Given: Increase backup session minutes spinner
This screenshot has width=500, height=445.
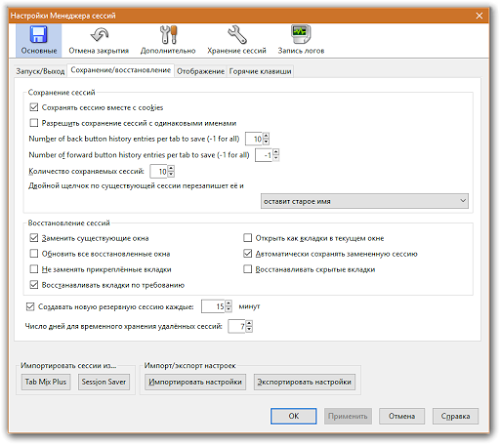Looking at the screenshot, I should pyautogui.click(x=228, y=303).
